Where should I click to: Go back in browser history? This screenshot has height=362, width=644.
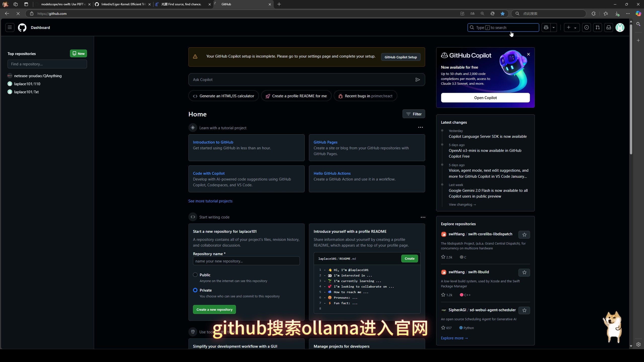click(x=7, y=14)
